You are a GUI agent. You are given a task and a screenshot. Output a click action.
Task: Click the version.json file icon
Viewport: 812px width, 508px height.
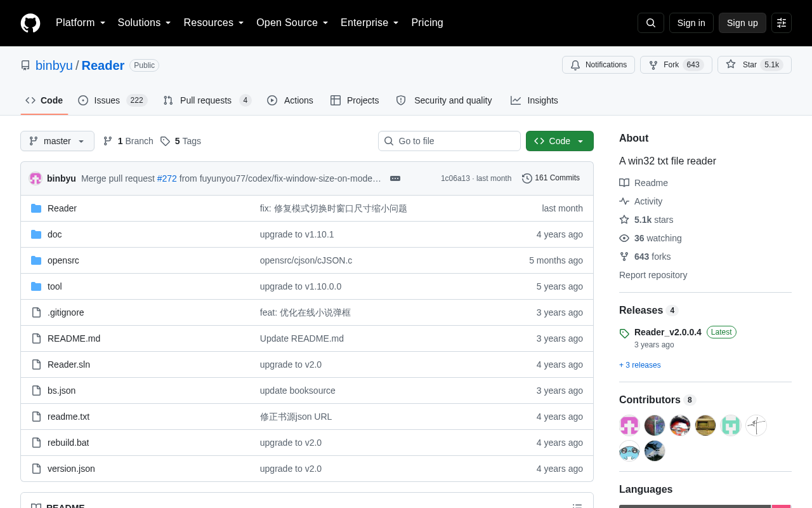coord(36,469)
